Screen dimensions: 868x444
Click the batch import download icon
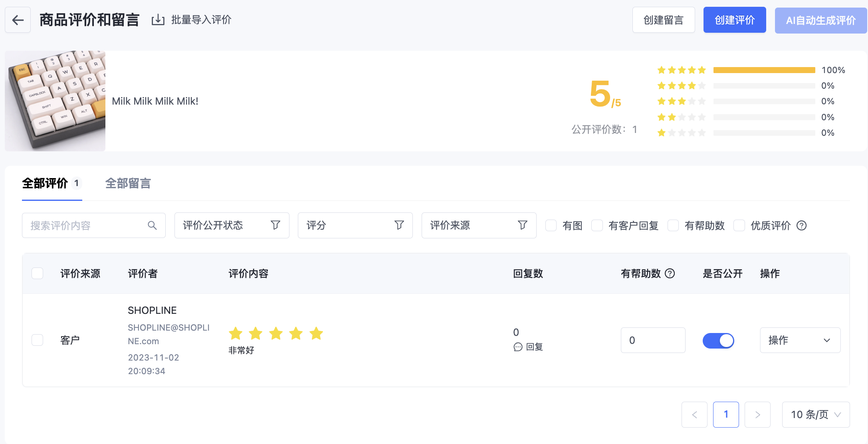point(158,20)
